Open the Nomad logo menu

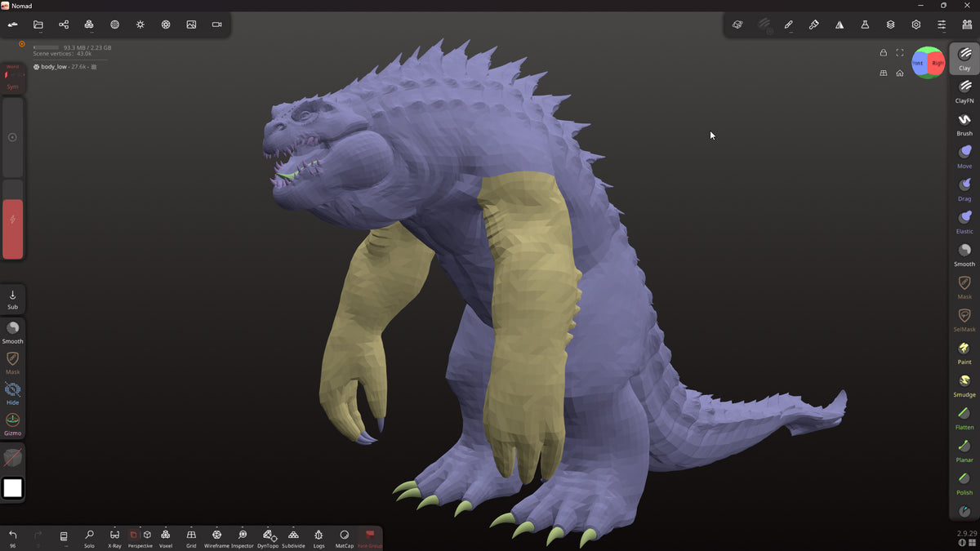click(x=13, y=24)
